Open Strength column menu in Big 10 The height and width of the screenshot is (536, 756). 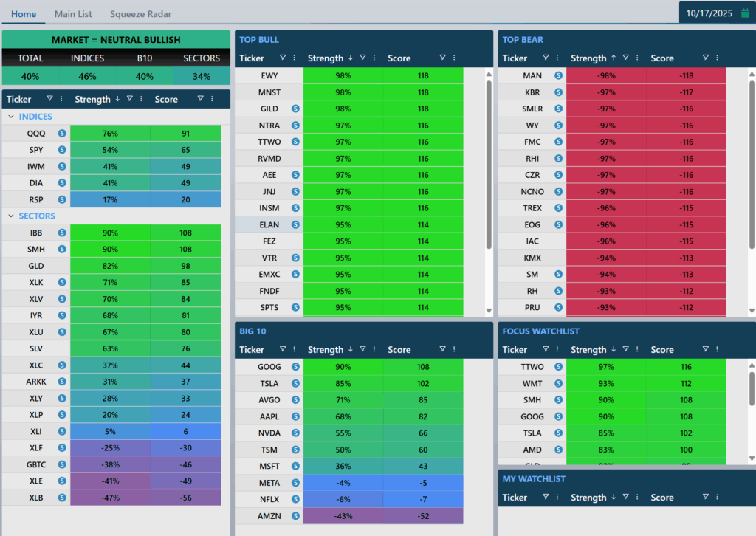pos(380,349)
